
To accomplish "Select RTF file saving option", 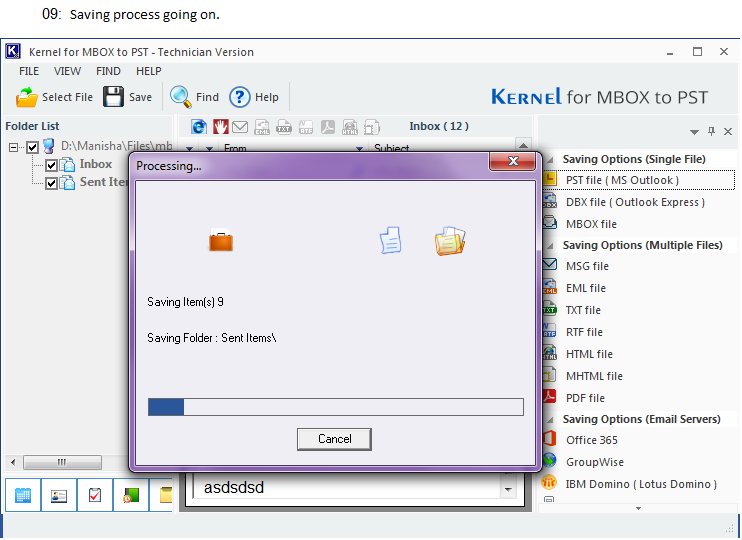I will click(584, 332).
